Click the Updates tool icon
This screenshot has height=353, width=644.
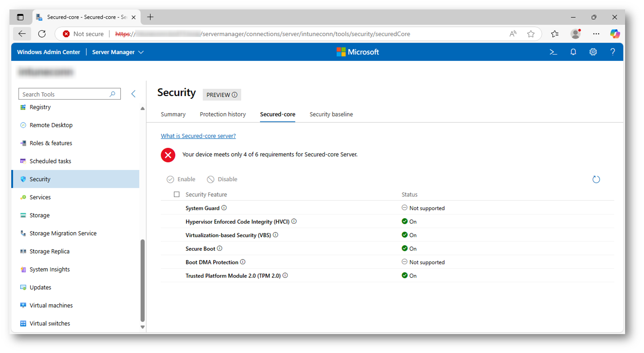(x=23, y=288)
